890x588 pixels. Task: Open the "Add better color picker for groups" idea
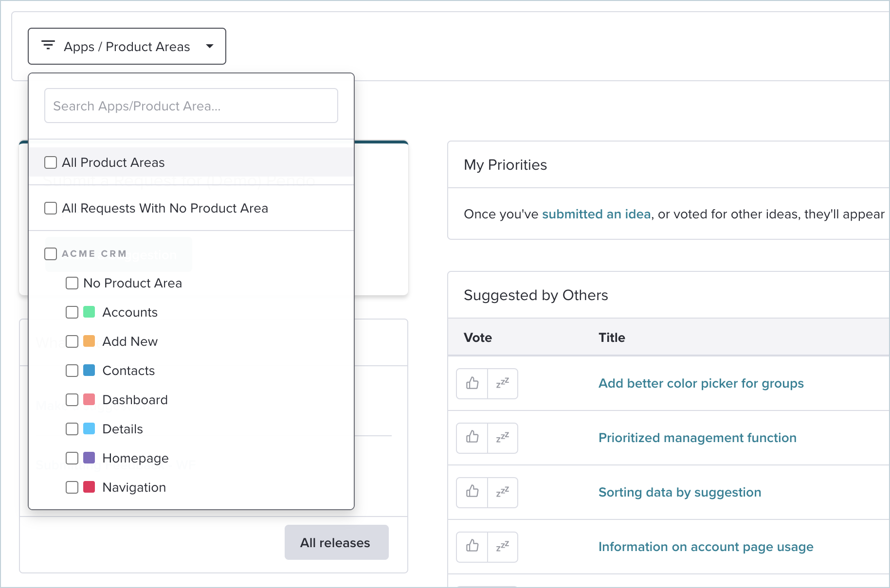[701, 383]
